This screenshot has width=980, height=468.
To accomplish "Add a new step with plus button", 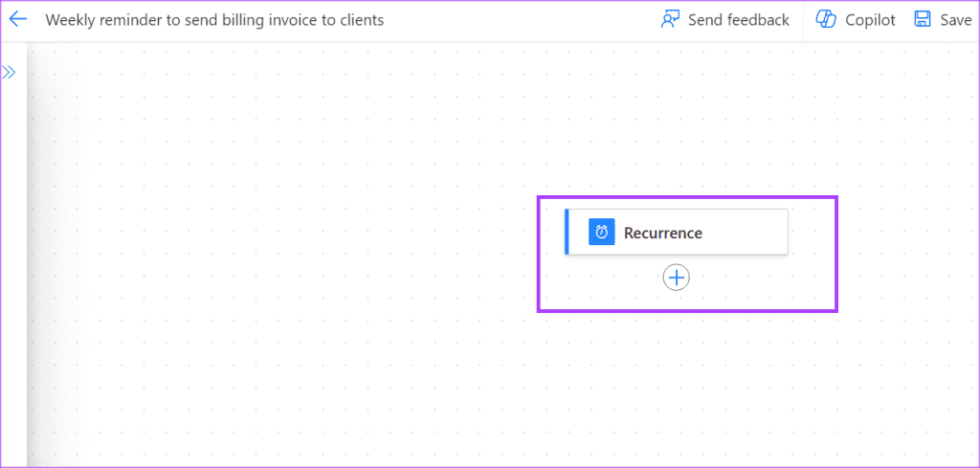I will click(x=677, y=278).
